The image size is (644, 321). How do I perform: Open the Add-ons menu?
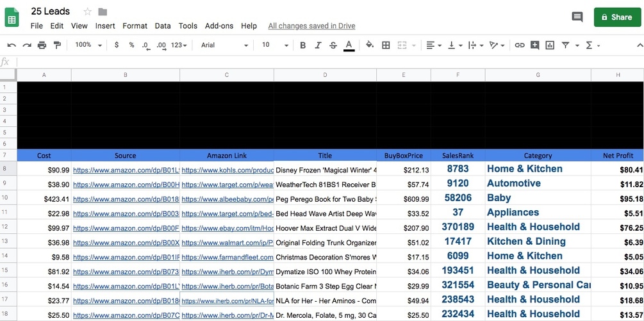(219, 26)
